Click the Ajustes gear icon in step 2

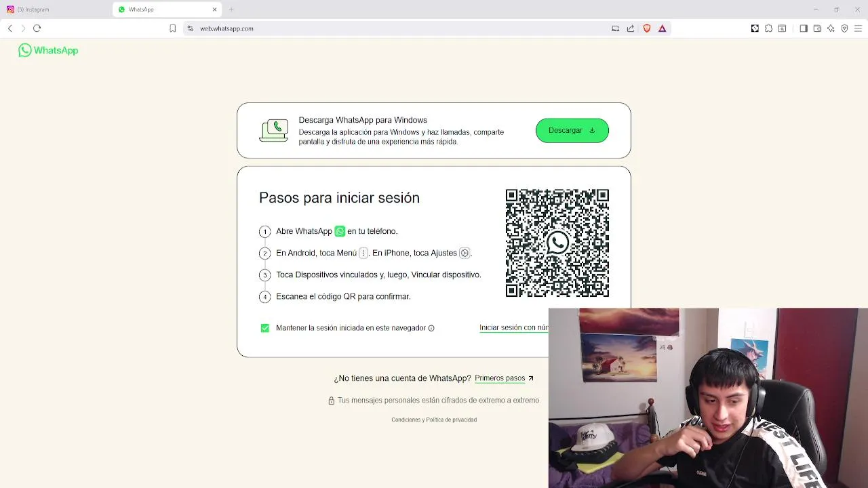point(465,253)
